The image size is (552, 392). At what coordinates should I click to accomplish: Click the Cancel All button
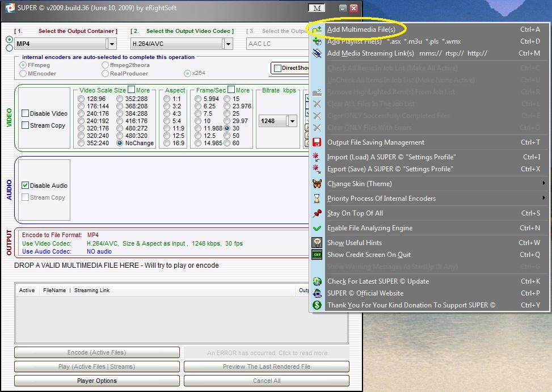point(267,381)
